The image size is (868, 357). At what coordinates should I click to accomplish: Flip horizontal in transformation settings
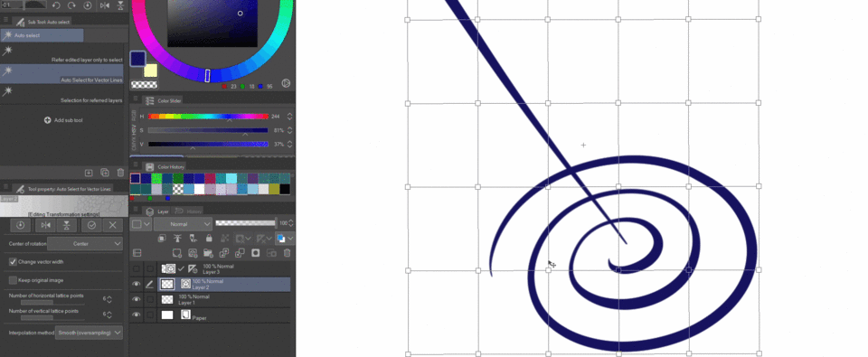pyautogui.click(x=46, y=225)
